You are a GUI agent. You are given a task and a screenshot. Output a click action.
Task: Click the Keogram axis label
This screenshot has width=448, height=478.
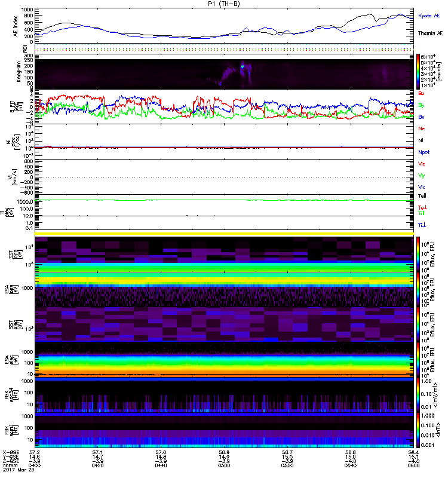19,72
